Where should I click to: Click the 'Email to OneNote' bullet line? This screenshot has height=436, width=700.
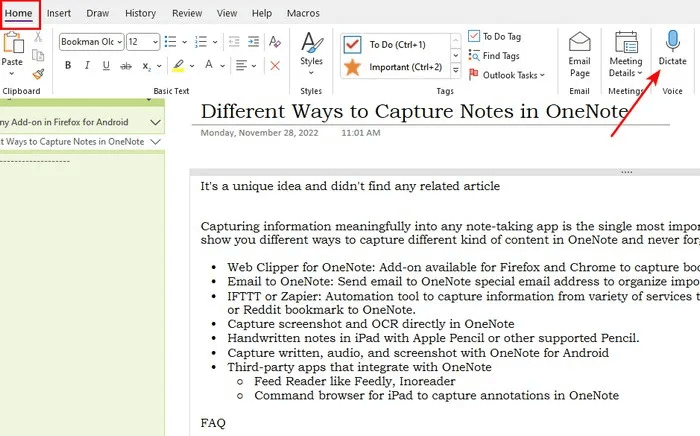tap(463, 282)
